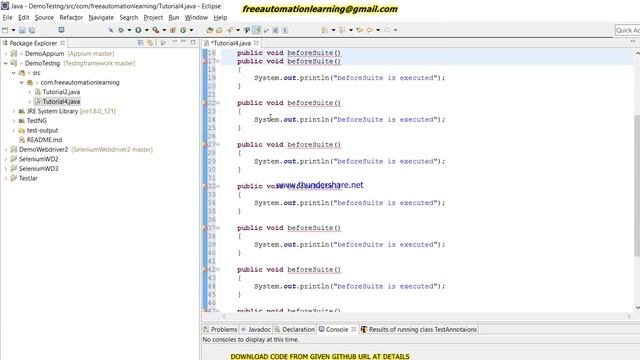The width and height of the screenshot is (640, 360).
Task: Open the Search toolbar dropdown arrow
Action: [238, 30]
